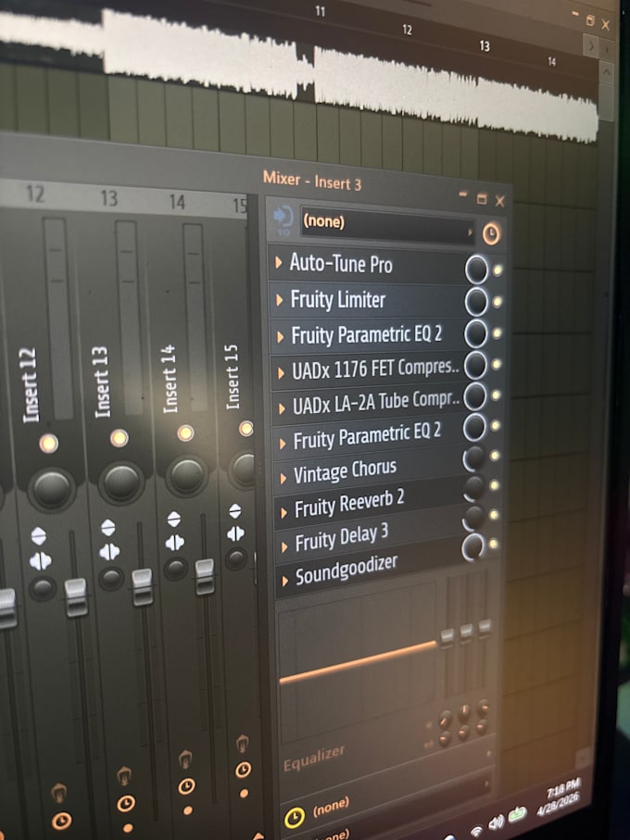Click the Insert 14 volume fader
This screenshot has width=630, height=840.
[x=205, y=576]
